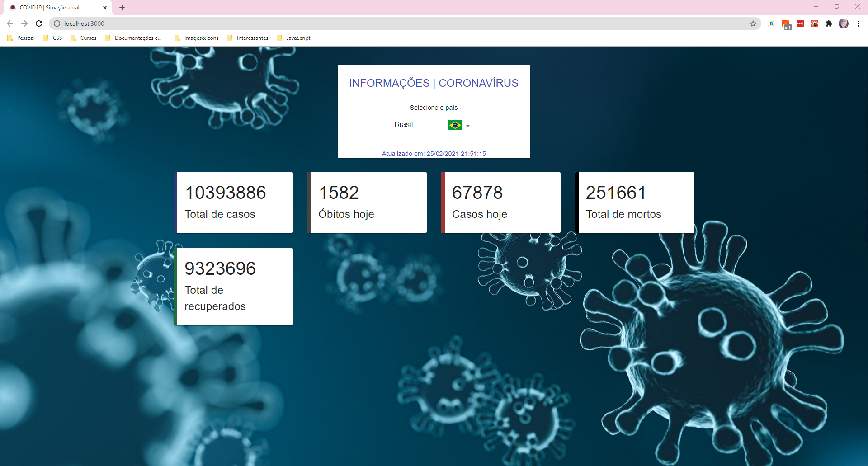
Task: Open the country select showing Brasil
Action: [x=434, y=125]
